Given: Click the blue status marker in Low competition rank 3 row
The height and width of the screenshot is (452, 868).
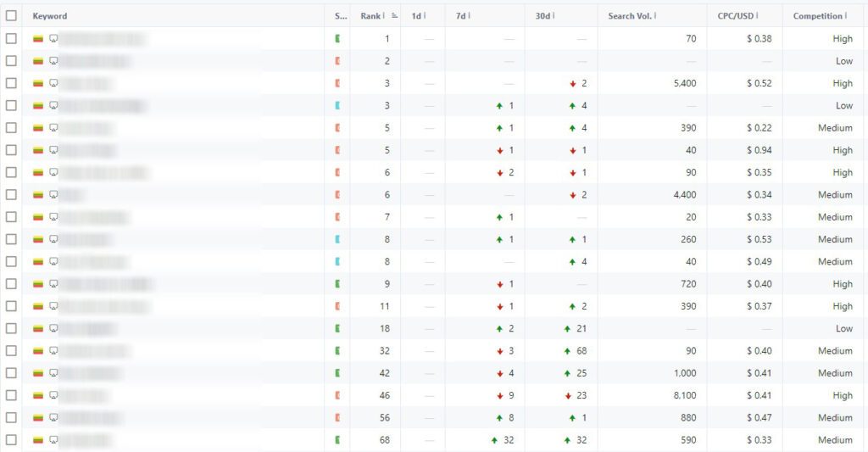Looking at the screenshot, I should [x=337, y=106].
